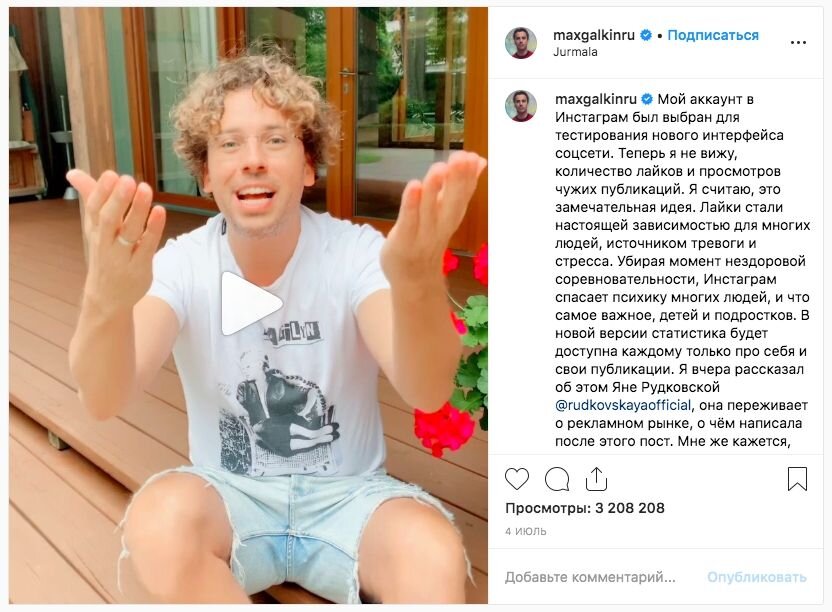The image size is (832, 612).
Task: Open the comment bubble icon
Action: tap(557, 479)
